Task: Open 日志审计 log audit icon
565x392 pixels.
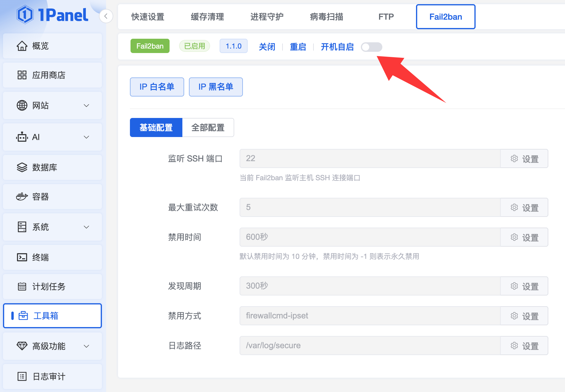Action: coord(22,377)
